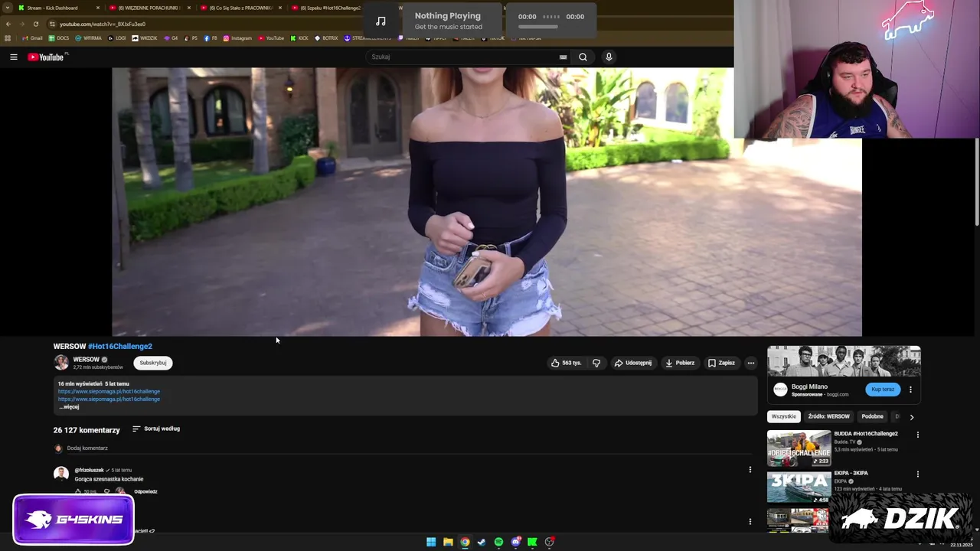
Task: Like the video (563 tys.)
Action: pyautogui.click(x=567, y=363)
